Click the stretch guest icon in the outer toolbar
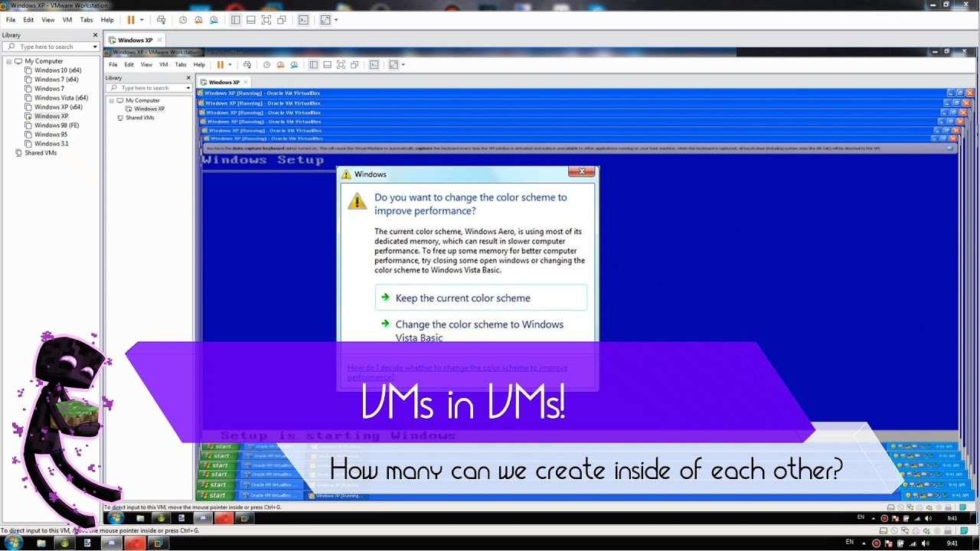This screenshot has height=551, width=980. coord(326,20)
